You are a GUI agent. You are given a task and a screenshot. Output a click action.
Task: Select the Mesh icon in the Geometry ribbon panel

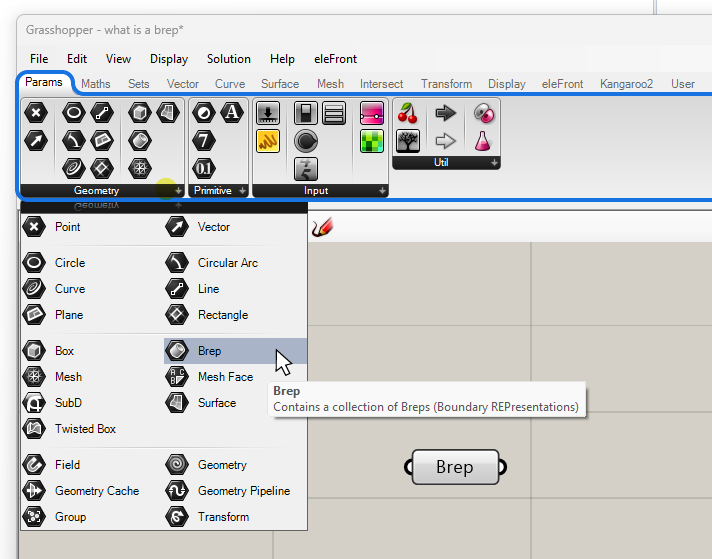[139, 168]
